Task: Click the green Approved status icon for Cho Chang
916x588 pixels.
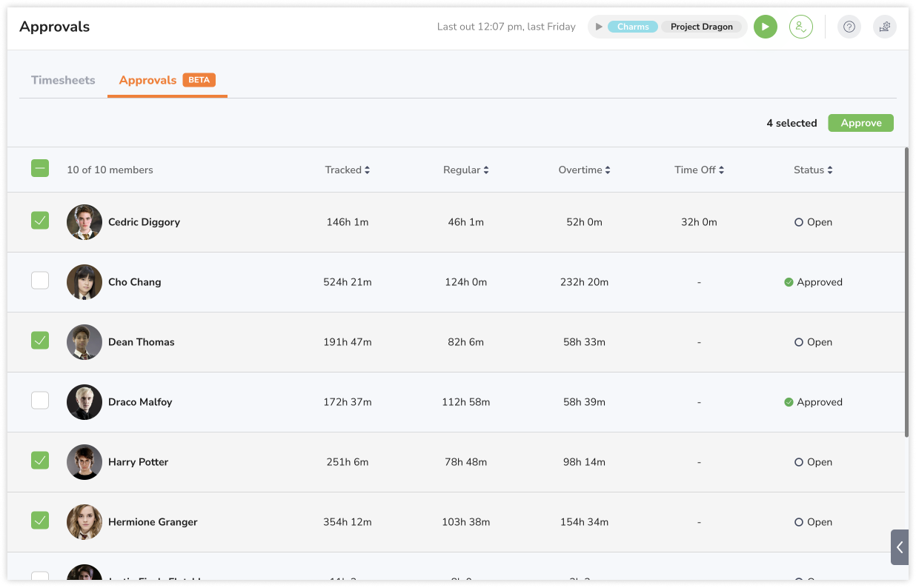Action: point(789,282)
